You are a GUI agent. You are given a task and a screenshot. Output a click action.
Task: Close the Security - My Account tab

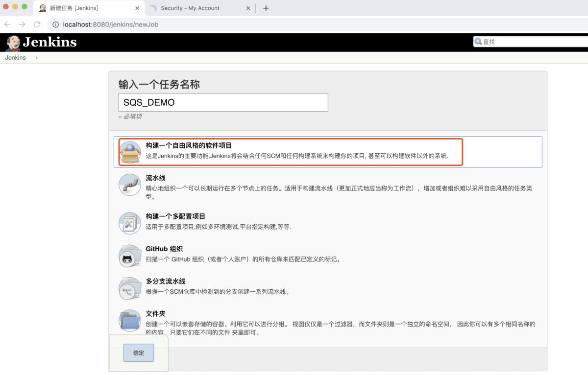(x=248, y=8)
